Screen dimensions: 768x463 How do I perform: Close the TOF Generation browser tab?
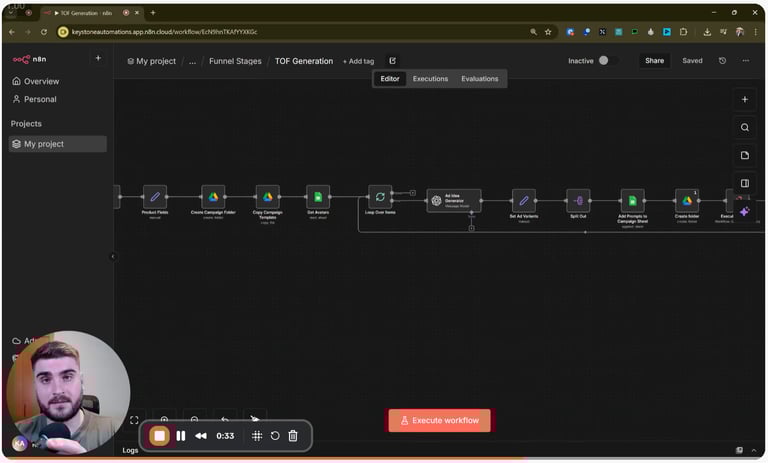(137, 13)
